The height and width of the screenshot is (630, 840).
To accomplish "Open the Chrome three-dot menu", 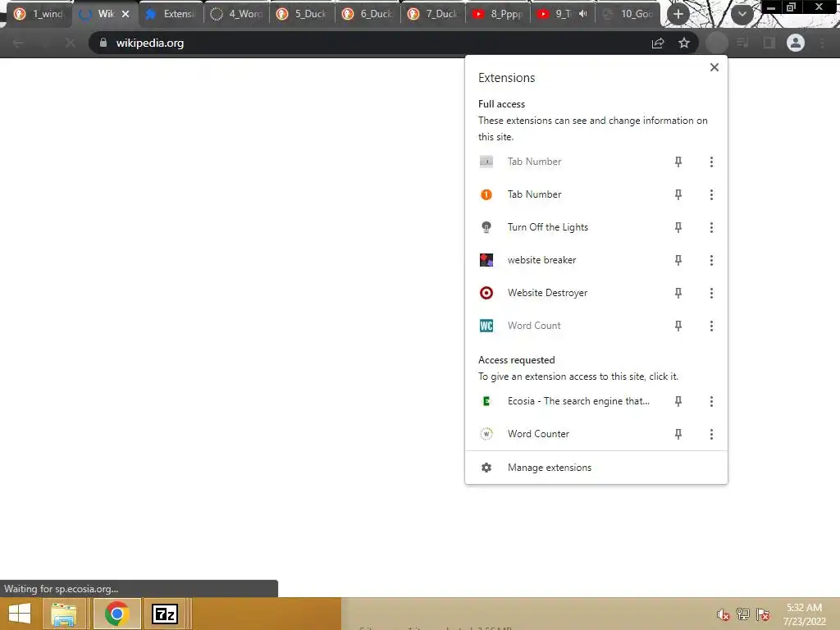I will point(822,43).
